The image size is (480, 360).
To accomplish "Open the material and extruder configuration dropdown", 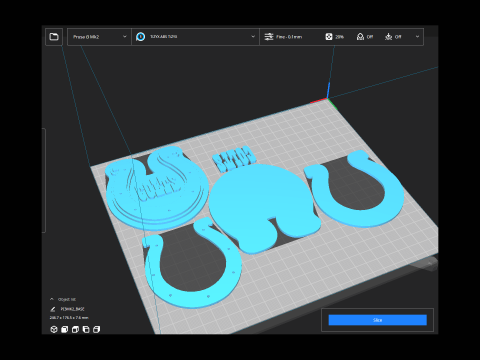I will click(x=195, y=37).
